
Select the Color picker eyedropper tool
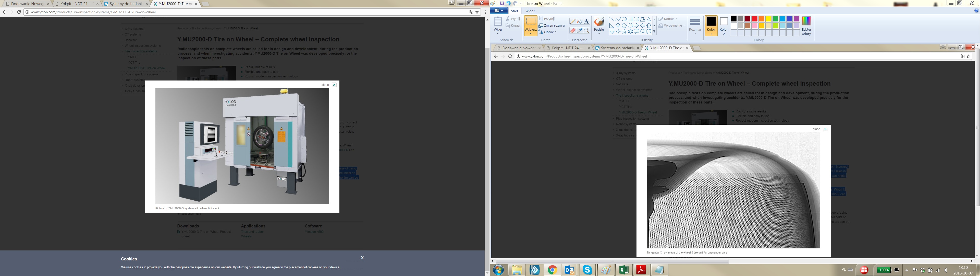coord(579,30)
